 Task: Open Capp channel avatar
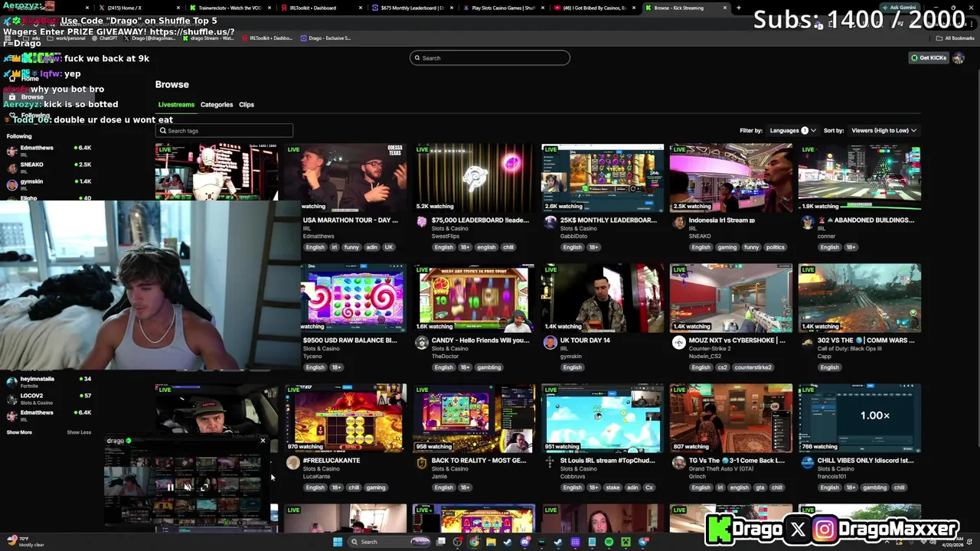808,342
